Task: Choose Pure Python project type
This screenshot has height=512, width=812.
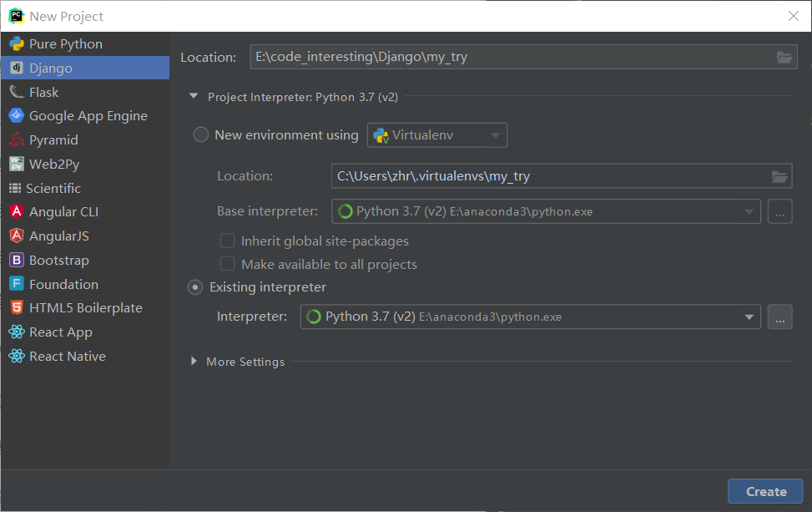Action: (85, 44)
